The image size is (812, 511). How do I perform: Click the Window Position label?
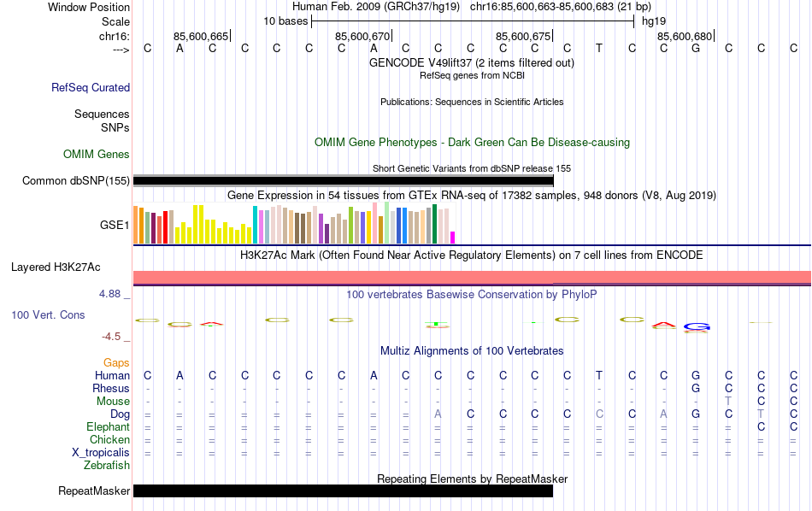(x=89, y=7)
